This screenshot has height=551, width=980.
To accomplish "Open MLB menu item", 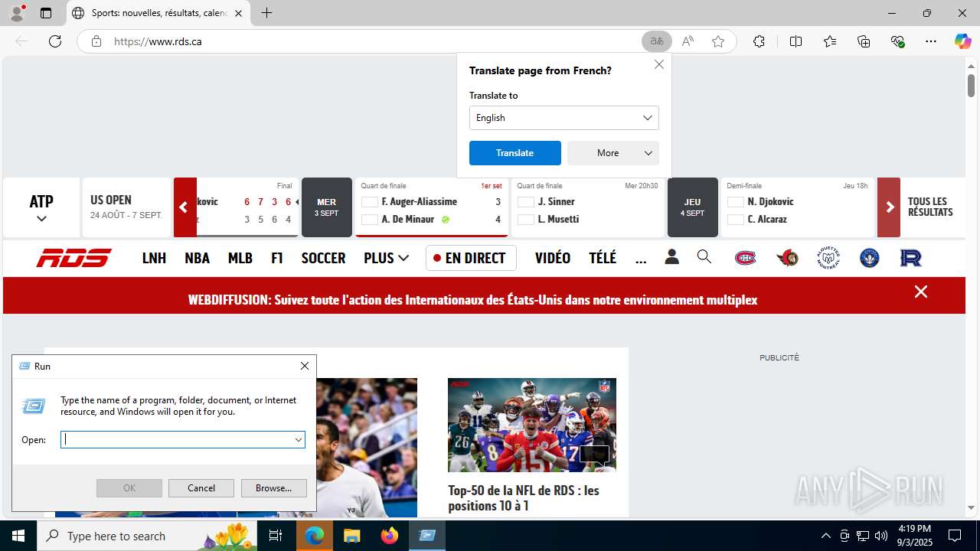I will click(240, 258).
